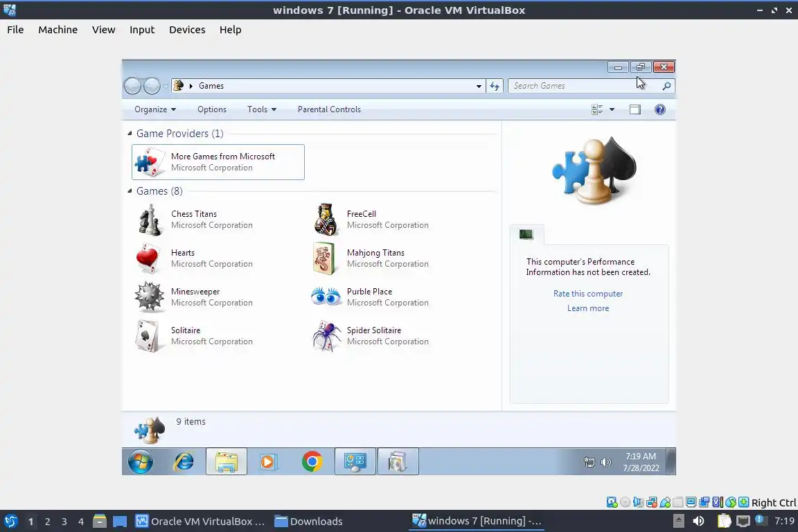The width and height of the screenshot is (798, 532).
Task: Click Learn more link
Action: point(588,308)
